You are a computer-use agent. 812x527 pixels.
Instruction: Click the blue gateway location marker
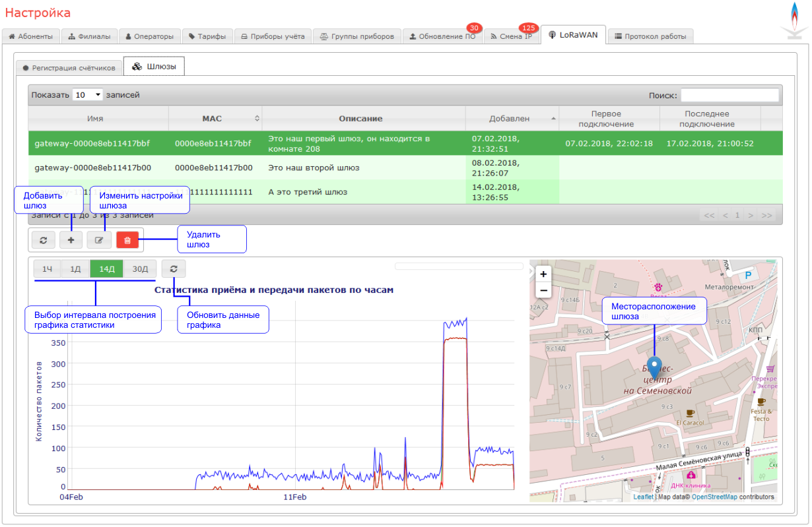click(x=654, y=366)
